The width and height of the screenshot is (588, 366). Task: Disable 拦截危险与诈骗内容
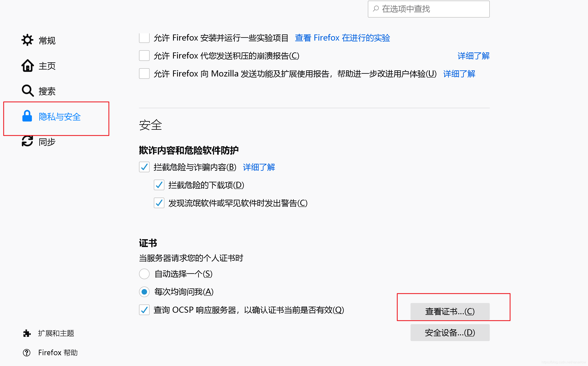click(x=144, y=167)
